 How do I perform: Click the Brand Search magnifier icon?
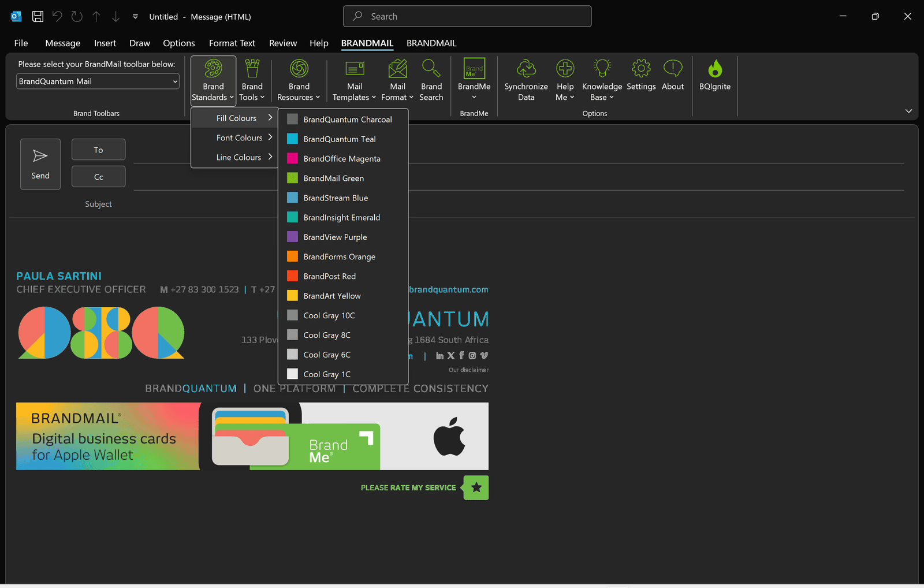[431, 69]
